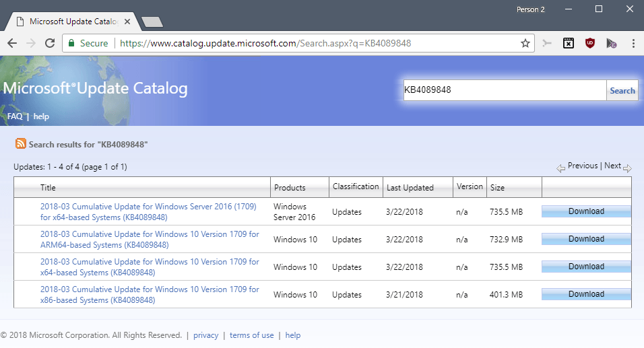The width and height of the screenshot is (644, 348).
Task: Open a new browser tab
Action: click(152, 22)
